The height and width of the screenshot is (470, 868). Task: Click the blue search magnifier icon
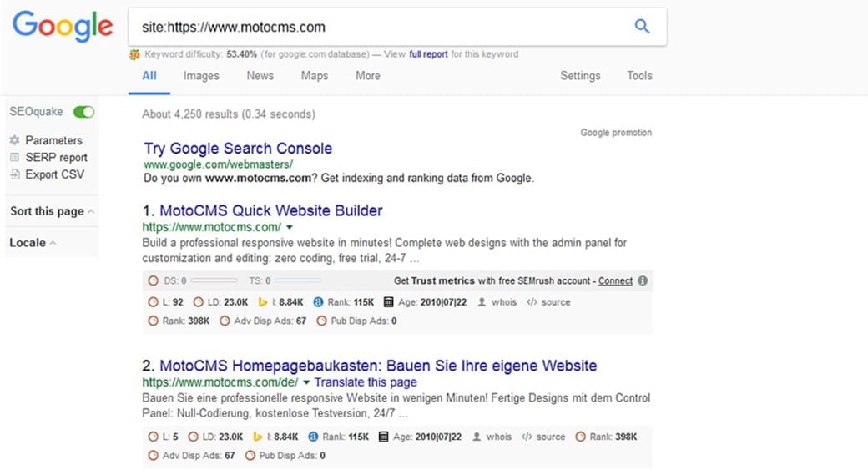[642, 27]
